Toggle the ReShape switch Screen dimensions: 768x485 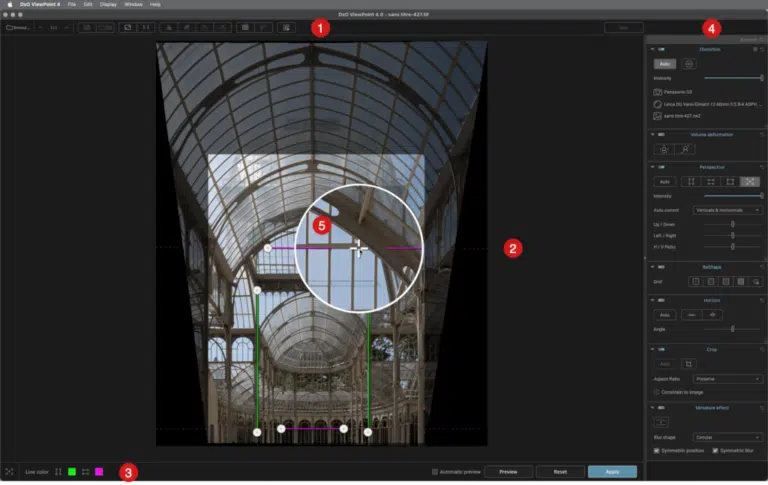(x=661, y=267)
